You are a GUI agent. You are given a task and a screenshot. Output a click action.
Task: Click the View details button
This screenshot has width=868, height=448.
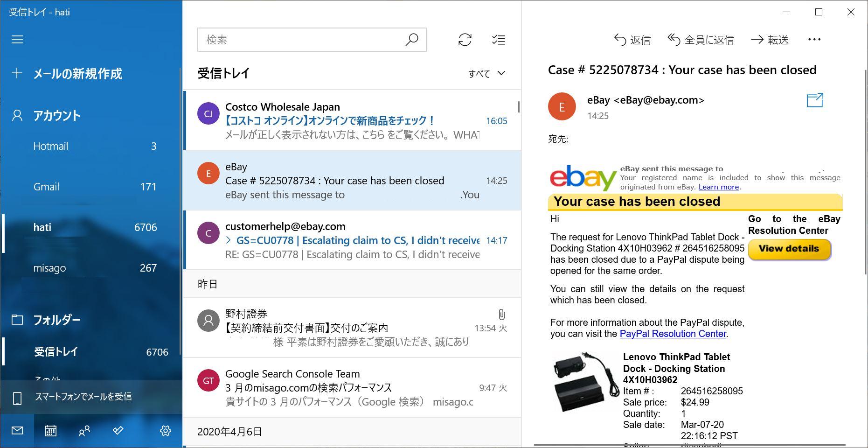[789, 249]
